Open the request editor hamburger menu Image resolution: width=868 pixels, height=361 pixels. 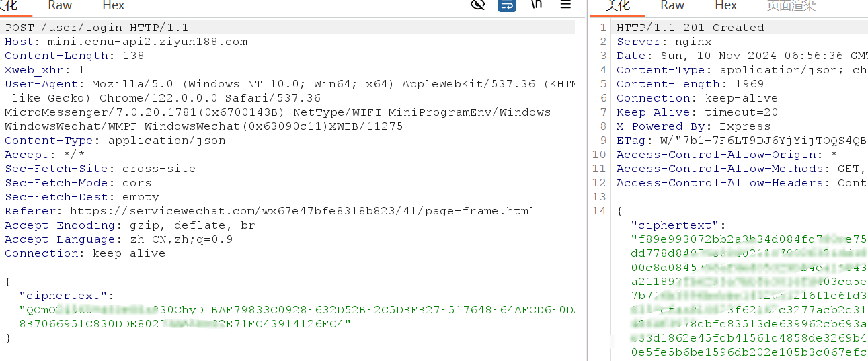[x=565, y=5]
